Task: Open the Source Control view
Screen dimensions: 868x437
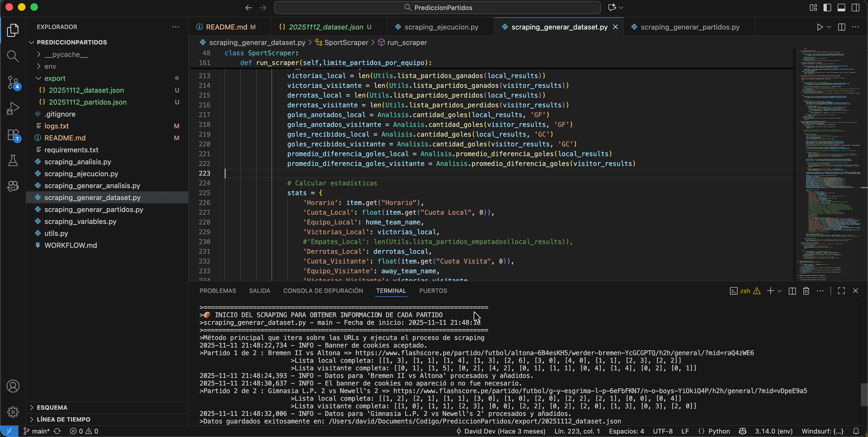Action: [13, 83]
